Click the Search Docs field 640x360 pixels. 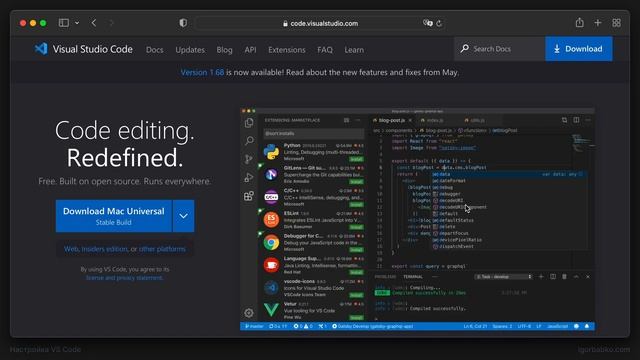500,49
